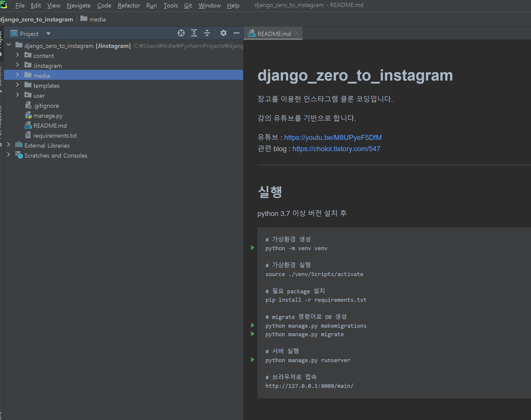Run the python -m venv venv command
Viewport: 531px width, 420px height.
tap(253, 248)
